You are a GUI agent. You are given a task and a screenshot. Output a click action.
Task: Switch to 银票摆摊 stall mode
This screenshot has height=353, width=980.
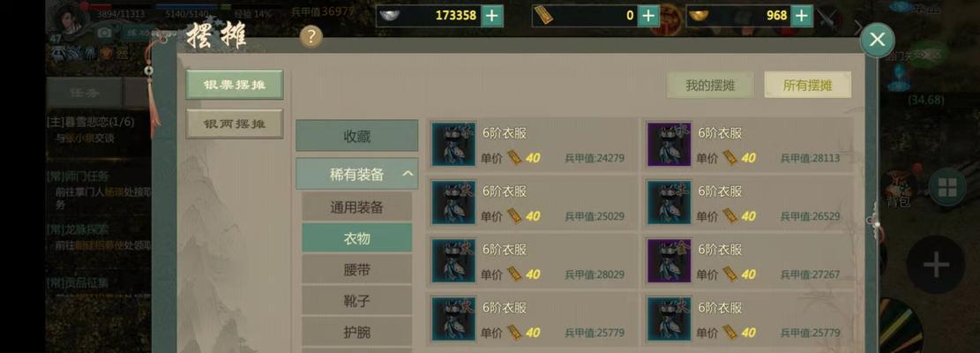(x=235, y=85)
